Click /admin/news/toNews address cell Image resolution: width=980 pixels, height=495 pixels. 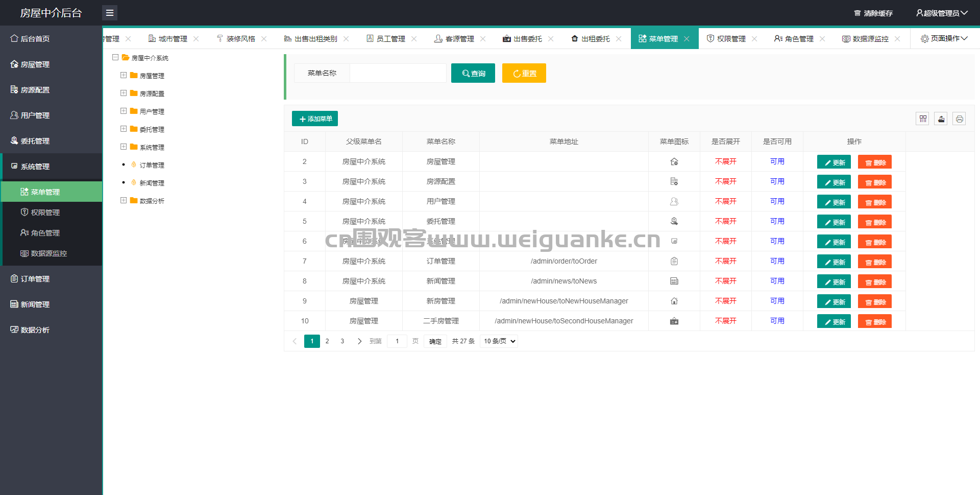tap(564, 281)
